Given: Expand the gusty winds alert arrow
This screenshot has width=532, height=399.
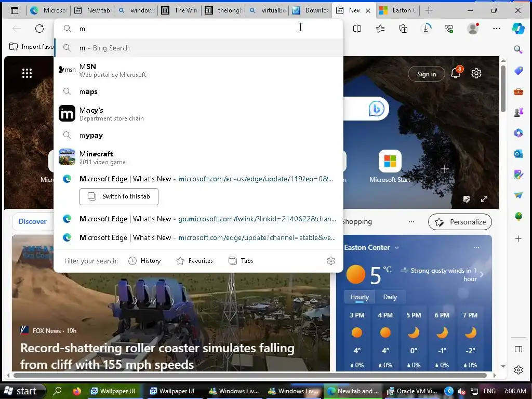Looking at the screenshot, I should click(x=482, y=274).
